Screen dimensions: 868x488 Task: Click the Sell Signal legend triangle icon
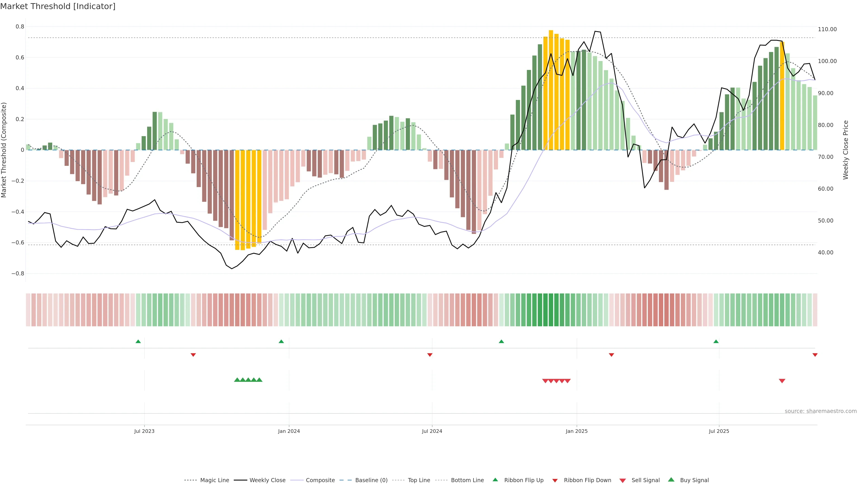(622, 480)
